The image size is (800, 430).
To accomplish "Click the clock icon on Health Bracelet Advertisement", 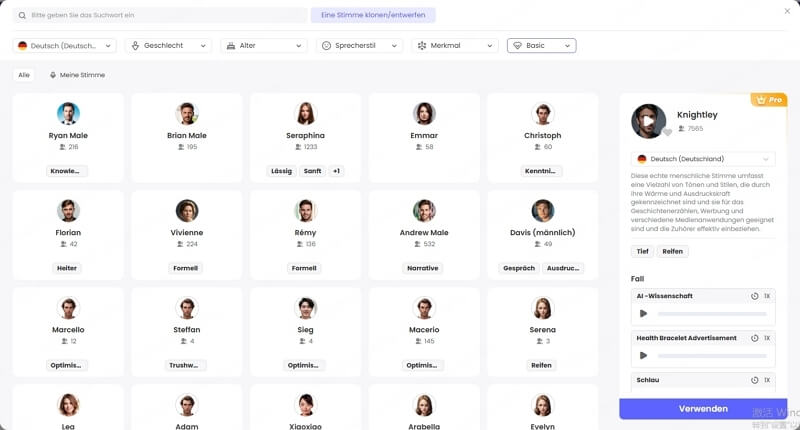I will point(755,338).
